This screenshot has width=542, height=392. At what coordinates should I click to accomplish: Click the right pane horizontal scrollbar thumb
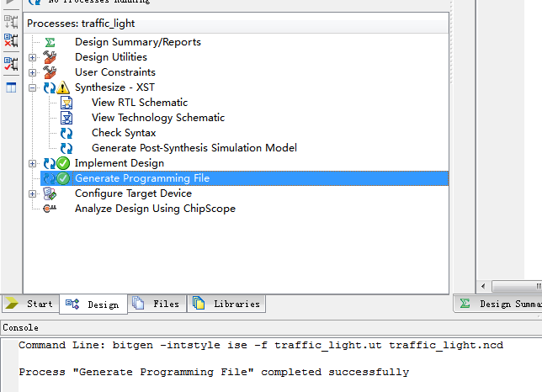coord(517,286)
